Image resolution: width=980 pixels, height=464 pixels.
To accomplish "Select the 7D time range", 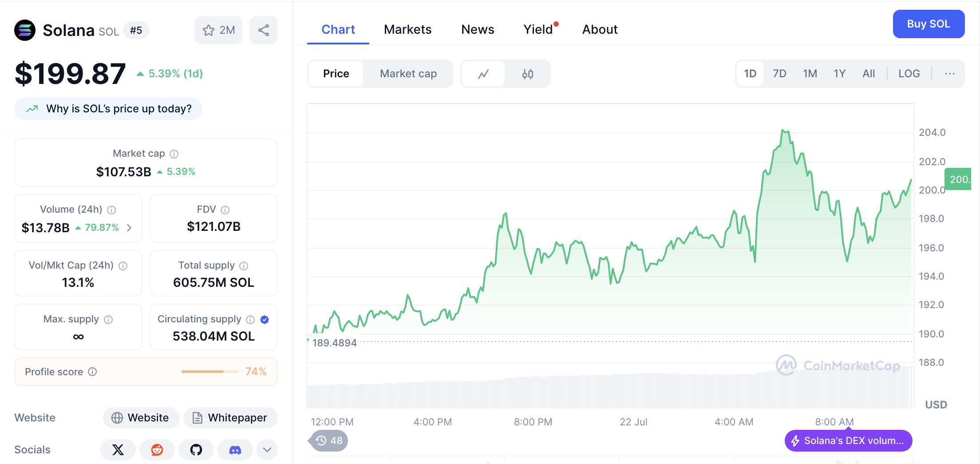I will pos(779,74).
